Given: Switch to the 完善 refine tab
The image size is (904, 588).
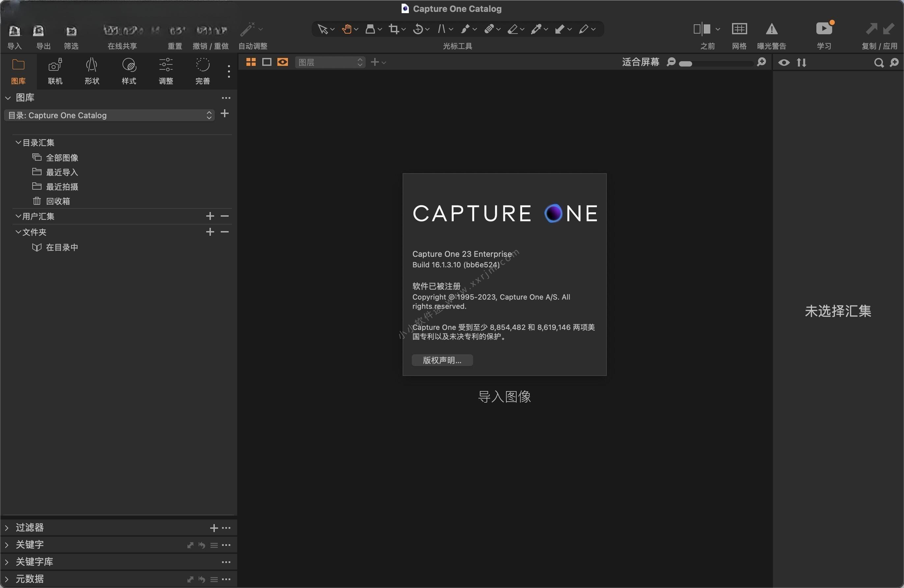Looking at the screenshot, I should click(x=203, y=71).
